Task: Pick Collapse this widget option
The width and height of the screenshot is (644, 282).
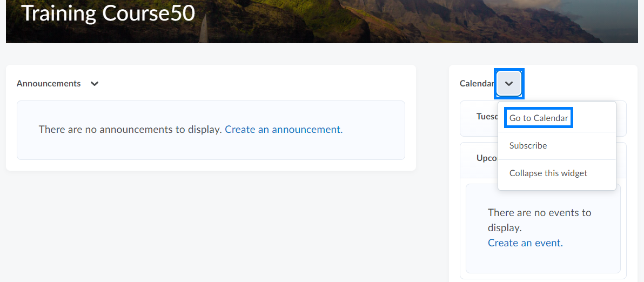Action: click(x=548, y=173)
